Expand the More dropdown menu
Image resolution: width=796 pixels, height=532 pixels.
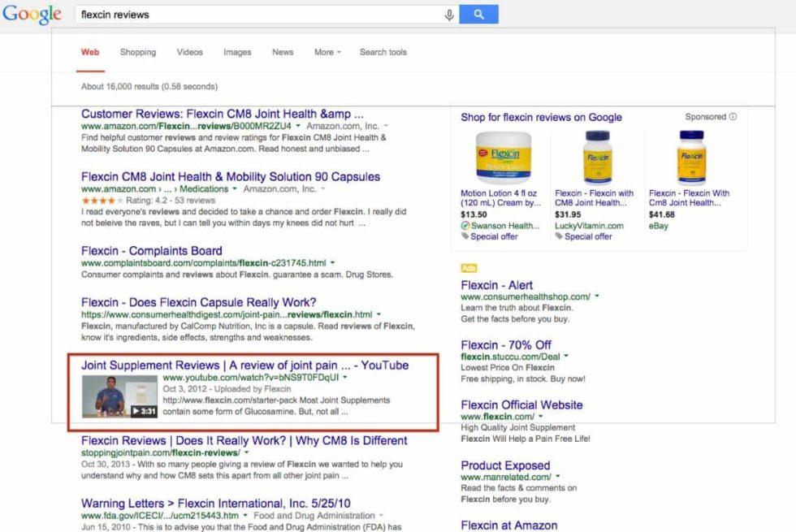coord(327,52)
